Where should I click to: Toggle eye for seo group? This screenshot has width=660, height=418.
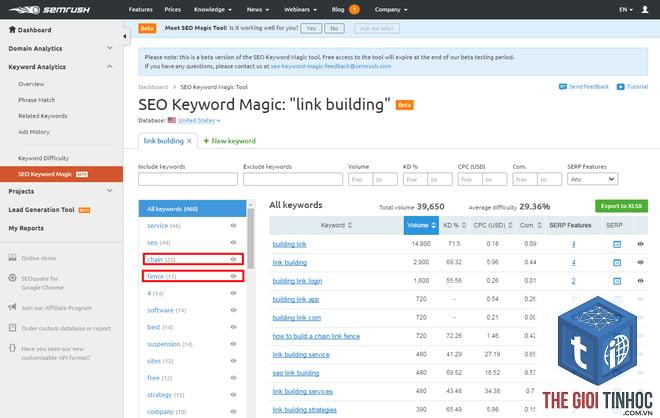(x=234, y=242)
